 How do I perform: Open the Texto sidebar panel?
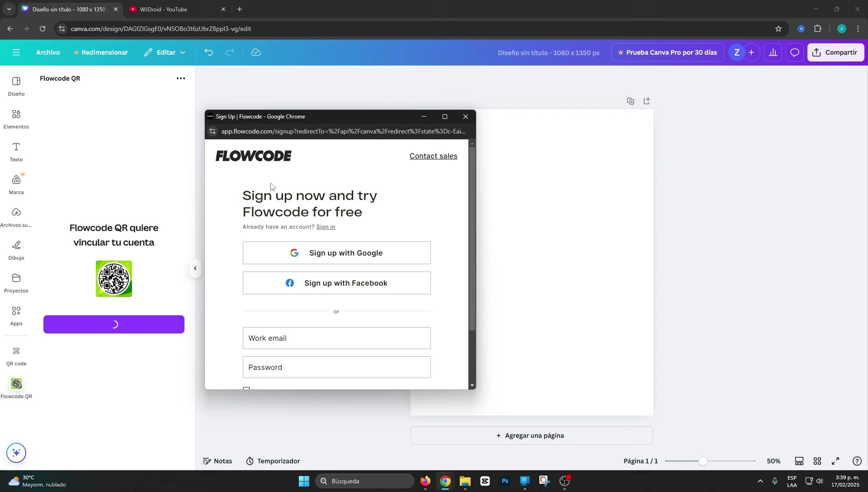16,152
